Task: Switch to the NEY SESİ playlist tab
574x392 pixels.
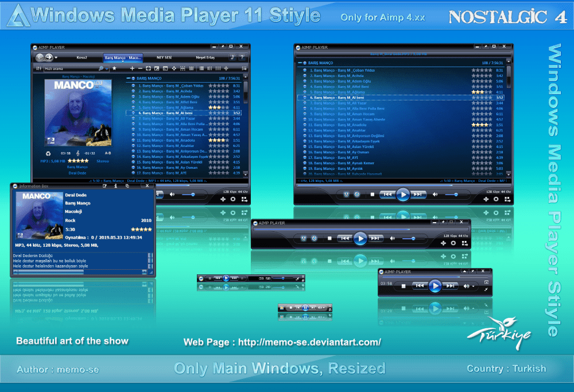Action: tap(164, 57)
